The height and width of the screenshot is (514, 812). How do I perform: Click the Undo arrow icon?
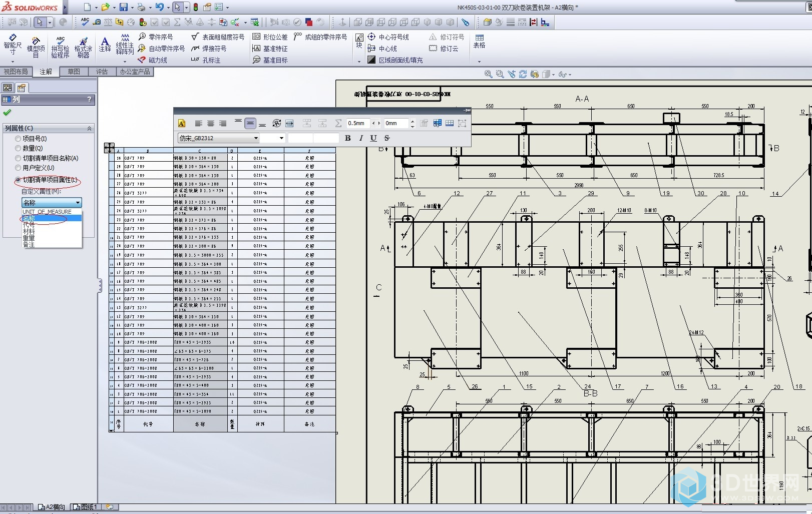click(x=159, y=7)
